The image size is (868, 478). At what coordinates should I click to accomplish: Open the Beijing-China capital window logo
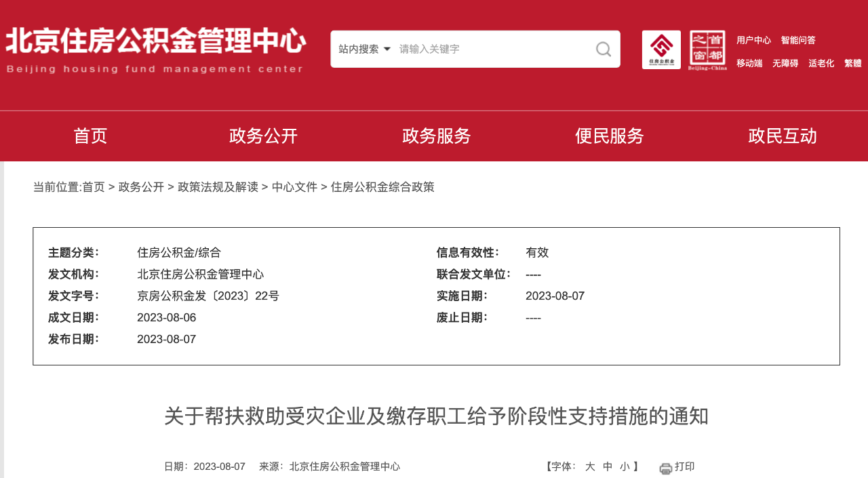tap(707, 49)
